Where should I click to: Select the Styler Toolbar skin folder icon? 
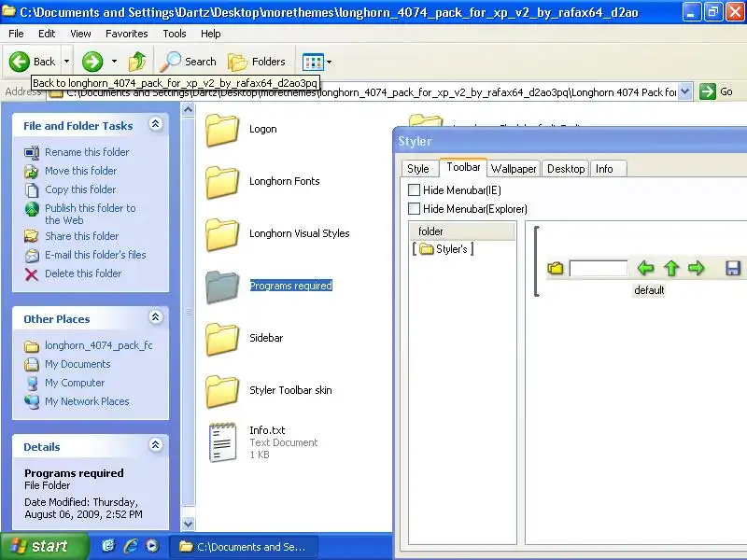click(222, 391)
